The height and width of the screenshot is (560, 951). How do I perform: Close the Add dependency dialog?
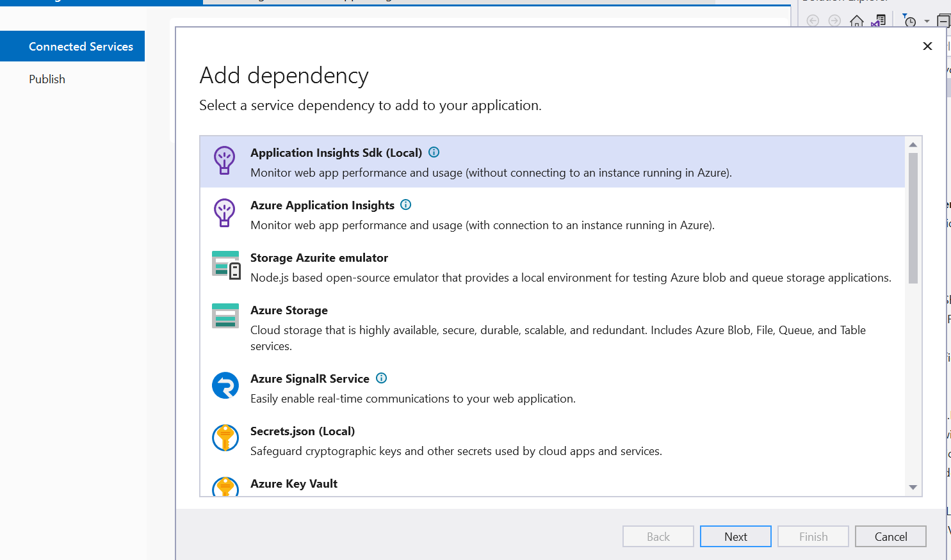927,46
